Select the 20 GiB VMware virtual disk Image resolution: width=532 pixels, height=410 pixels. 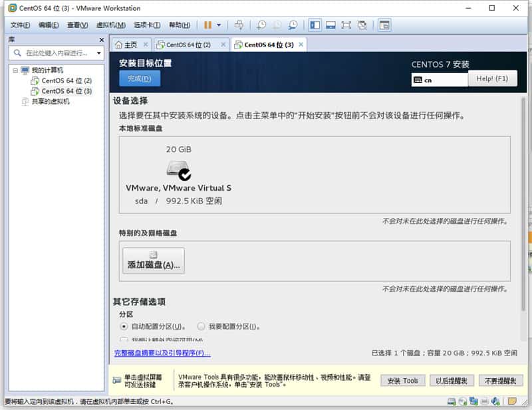(x=178, y=170)
